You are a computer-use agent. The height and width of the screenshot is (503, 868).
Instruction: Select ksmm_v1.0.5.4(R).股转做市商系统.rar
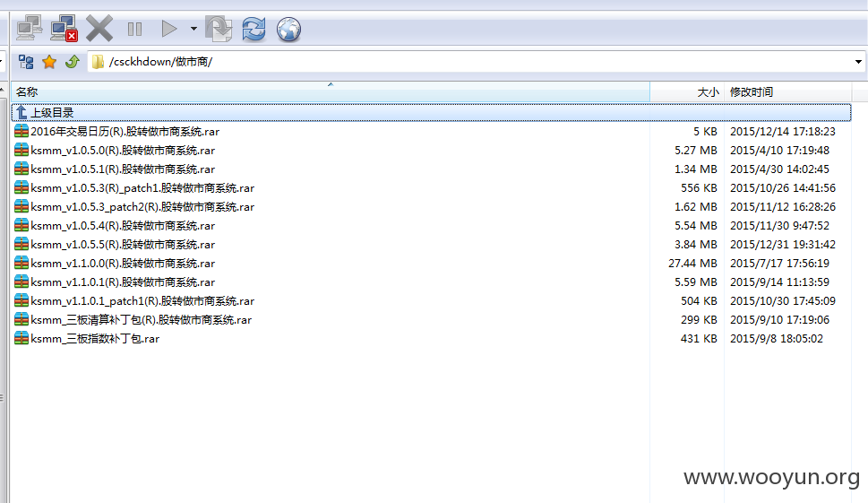pyautogui.click(x=123, y=226)
